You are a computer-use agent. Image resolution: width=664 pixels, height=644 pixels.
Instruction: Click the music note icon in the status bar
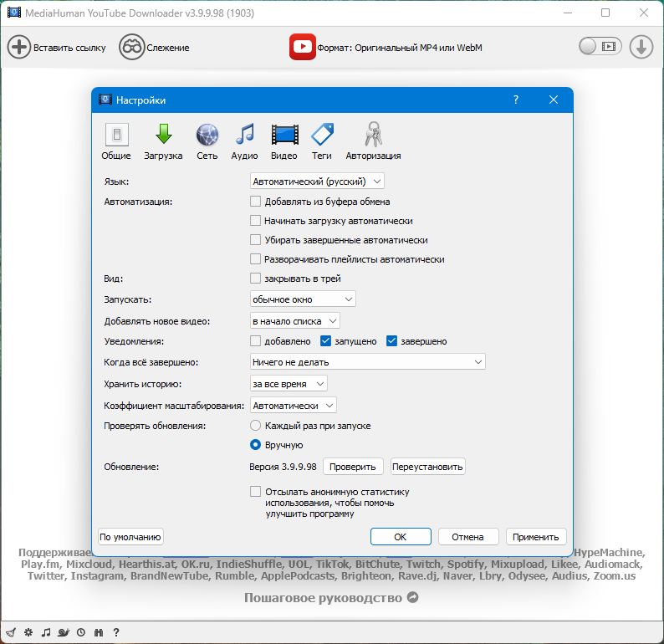point(46,632)
